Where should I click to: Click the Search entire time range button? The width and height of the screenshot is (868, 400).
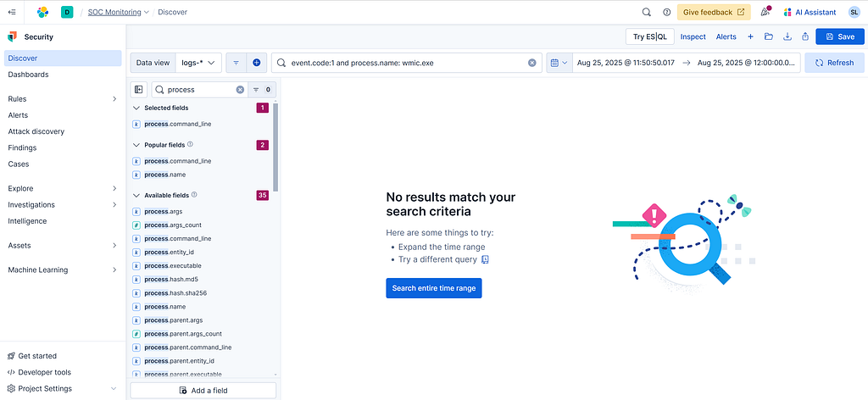[433, 288]
